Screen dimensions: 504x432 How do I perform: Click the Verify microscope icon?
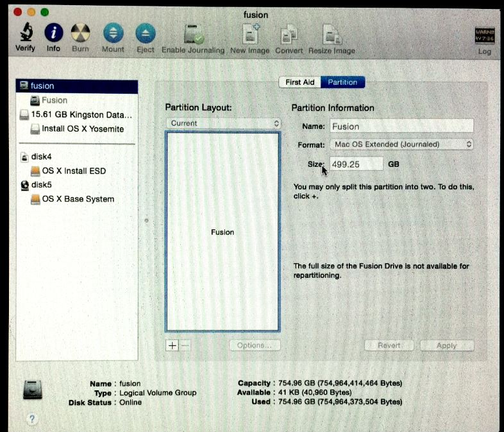pos(26,32)
